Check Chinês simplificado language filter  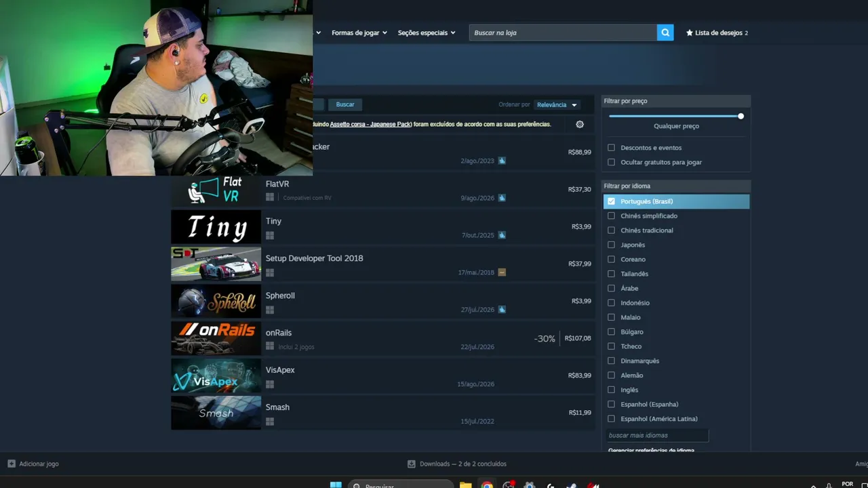point(612,216)
